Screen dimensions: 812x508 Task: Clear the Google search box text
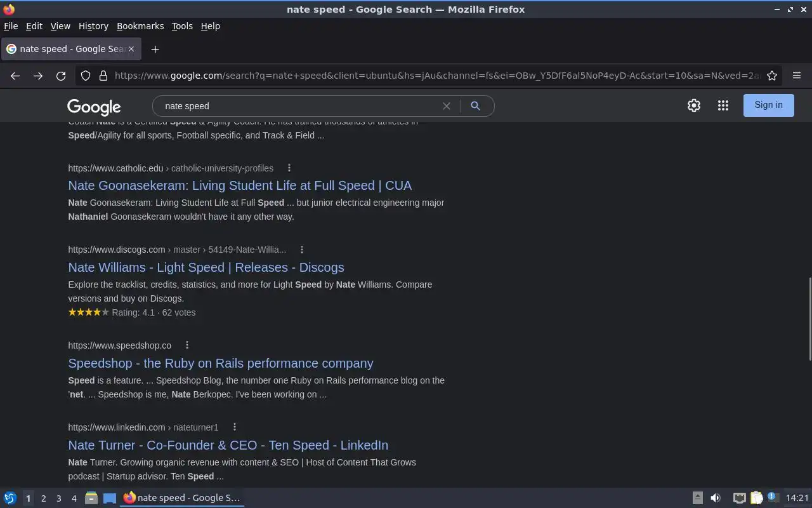447,106
